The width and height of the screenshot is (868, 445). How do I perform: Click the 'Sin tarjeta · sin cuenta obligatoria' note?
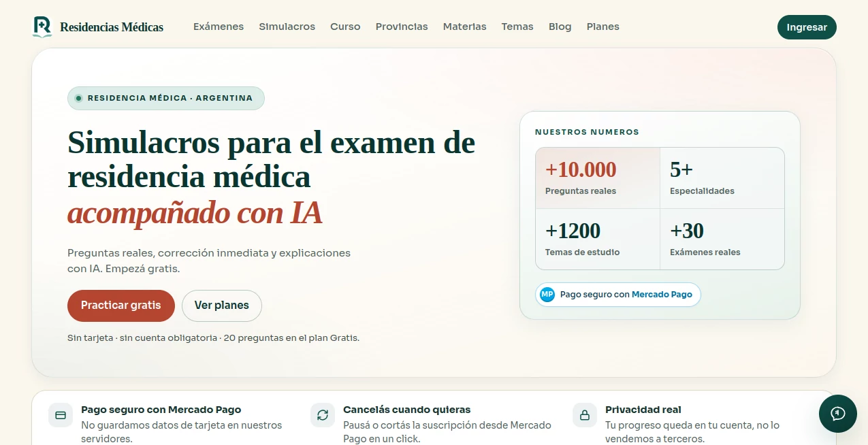pos(213,337)
